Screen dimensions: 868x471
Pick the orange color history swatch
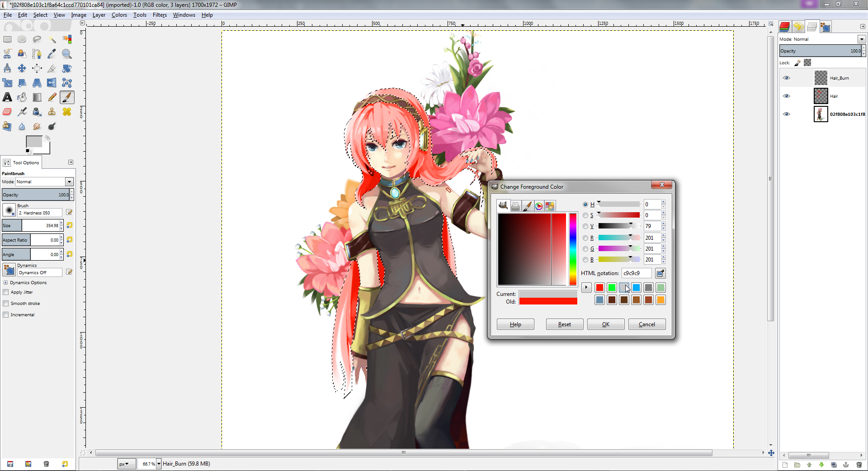coord(660,300)
